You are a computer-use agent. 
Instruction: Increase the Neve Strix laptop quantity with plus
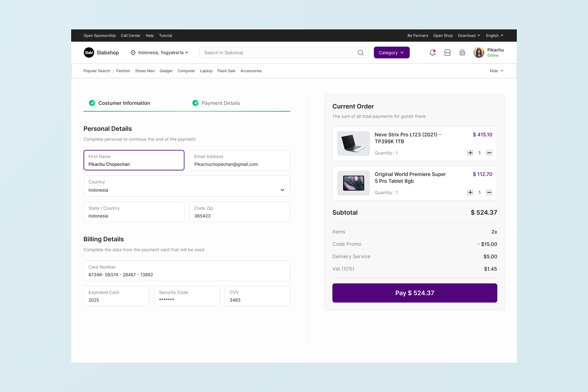[470, 153]
